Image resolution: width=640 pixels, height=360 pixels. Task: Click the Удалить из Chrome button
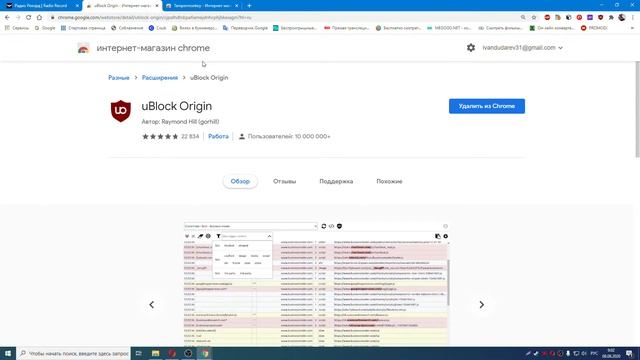click(487, 106)
